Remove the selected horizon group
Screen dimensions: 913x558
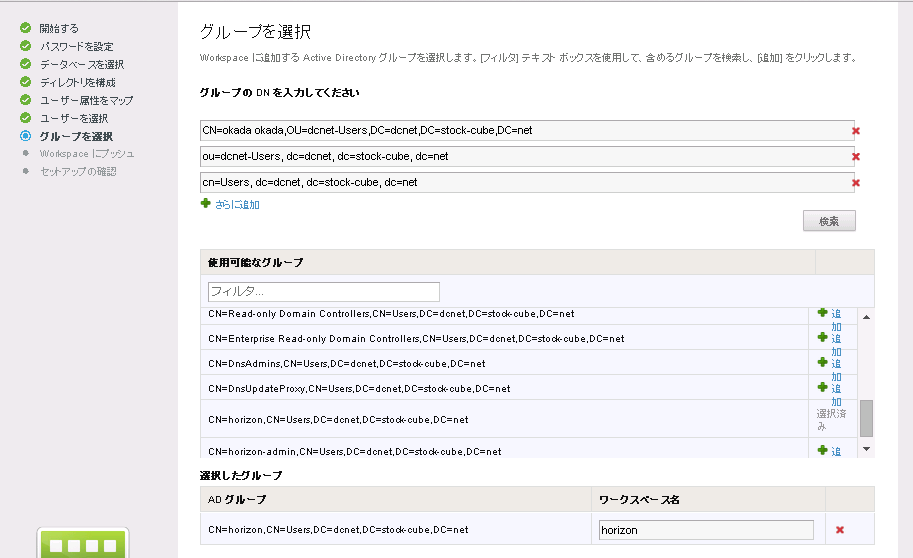click(840, 530)
